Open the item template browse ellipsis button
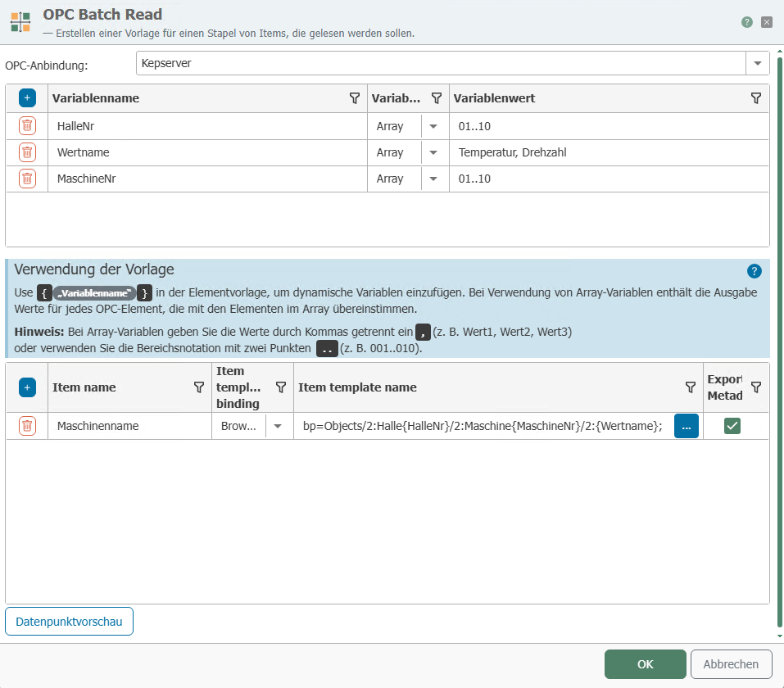This screenshot has width=784, height=688. [686, 426]
